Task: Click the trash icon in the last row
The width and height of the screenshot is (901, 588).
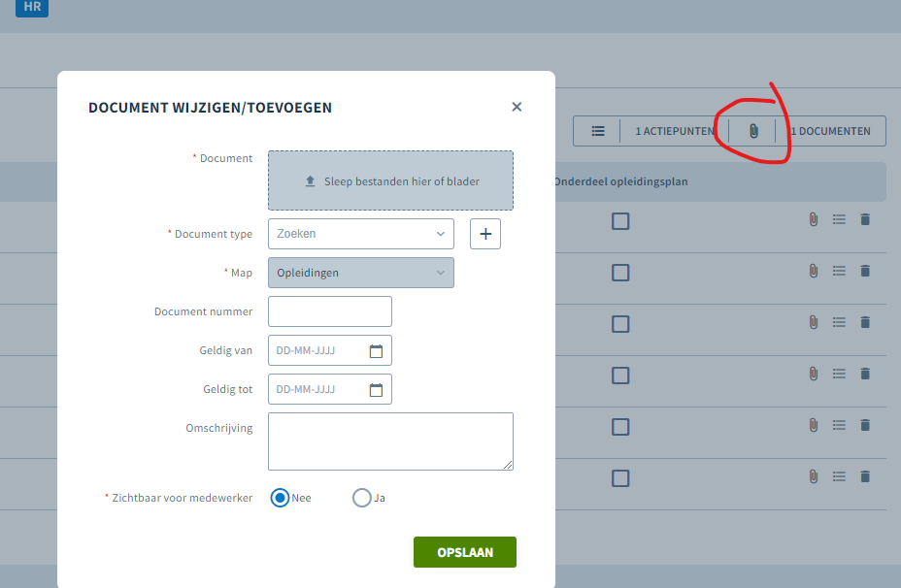Action: pyautogui.click(x=865, y=476)
